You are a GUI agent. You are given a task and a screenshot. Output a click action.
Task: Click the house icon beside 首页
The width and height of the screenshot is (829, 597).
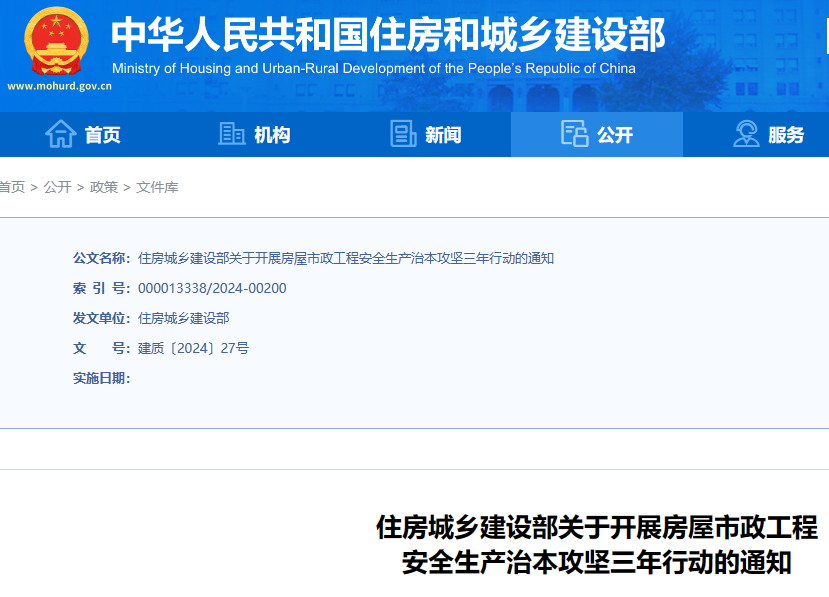pos(61,134)
